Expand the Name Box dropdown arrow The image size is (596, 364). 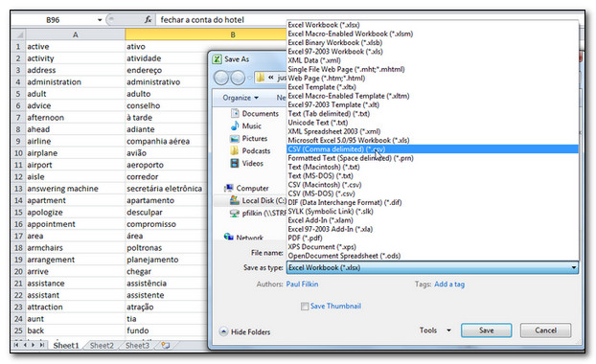click(100, 20)
